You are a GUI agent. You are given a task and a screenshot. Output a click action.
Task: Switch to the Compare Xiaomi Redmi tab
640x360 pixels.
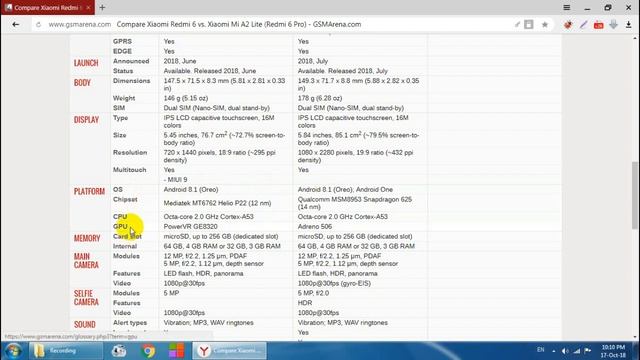click(48, 7)
